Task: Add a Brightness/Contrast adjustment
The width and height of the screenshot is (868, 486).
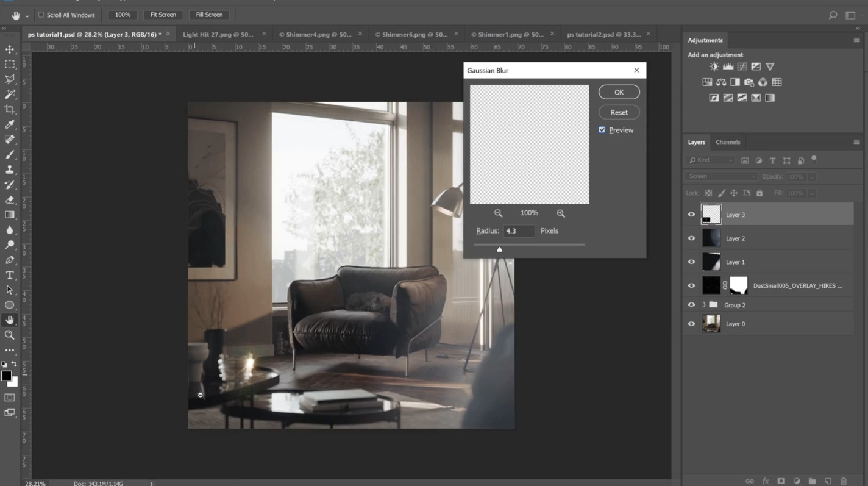Action: pyautogui.click(x=714, y=66)
